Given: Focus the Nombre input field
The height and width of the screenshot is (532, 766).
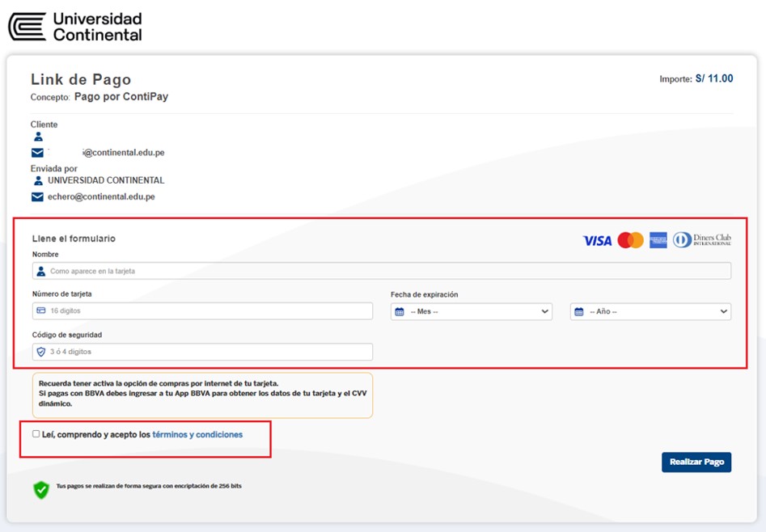Looking at the screenshot, I should pyautogui.click(x=382, y=271).
